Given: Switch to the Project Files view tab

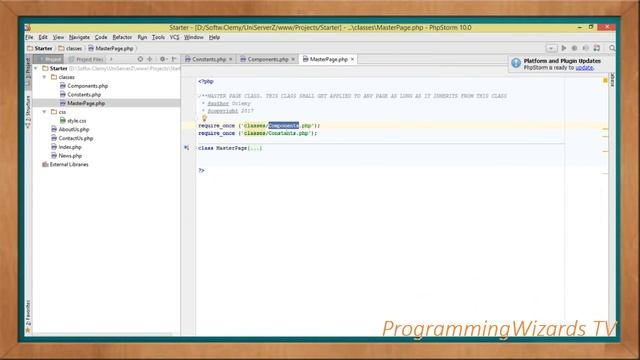Looking at the screenshot, I should 87,60.
